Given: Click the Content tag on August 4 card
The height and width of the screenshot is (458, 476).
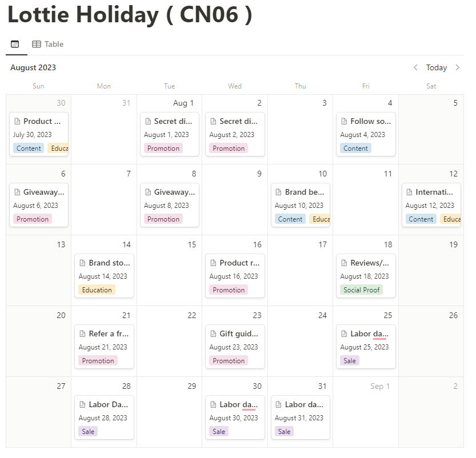Looking at the screenshot, I should click(x=355, y=148).
